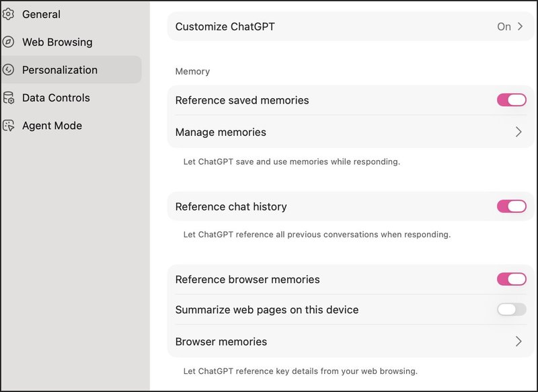The image size is (538, 392).
Task: Click the Agent Mode icon
Action: [x=8, y=126]
